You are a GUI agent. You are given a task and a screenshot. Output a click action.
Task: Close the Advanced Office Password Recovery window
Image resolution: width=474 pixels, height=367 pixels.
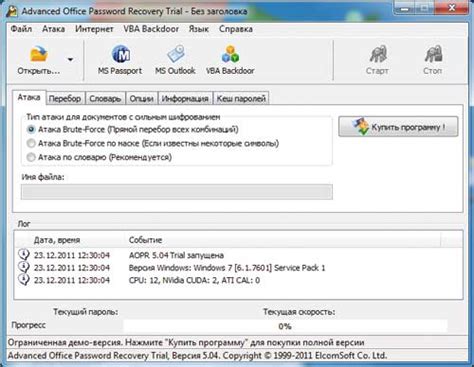pos(452,7)
